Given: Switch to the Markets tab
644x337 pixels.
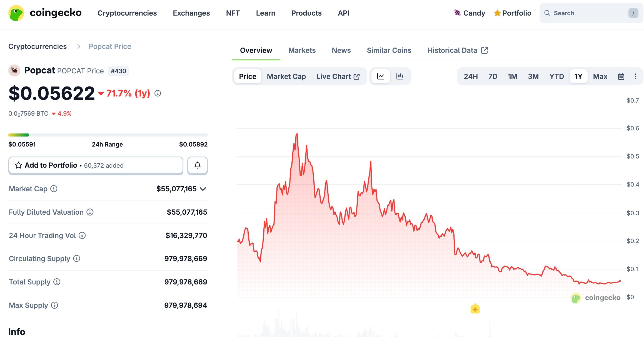Looking at the screenshot, I should (x=302, y=50).
